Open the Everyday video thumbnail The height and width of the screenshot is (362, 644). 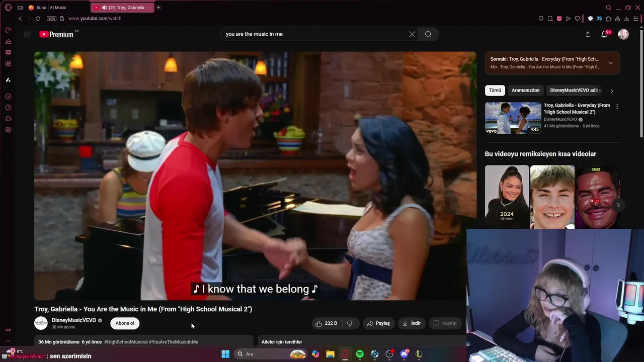513,118
